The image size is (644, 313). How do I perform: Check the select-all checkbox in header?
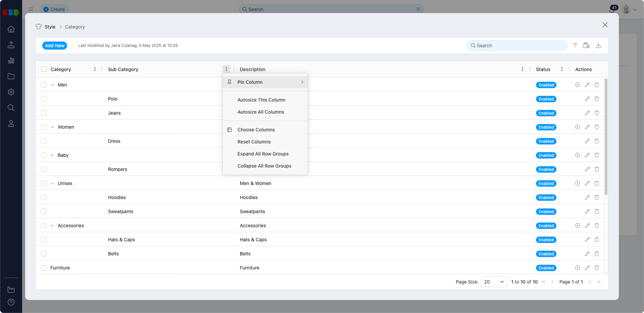44,69
